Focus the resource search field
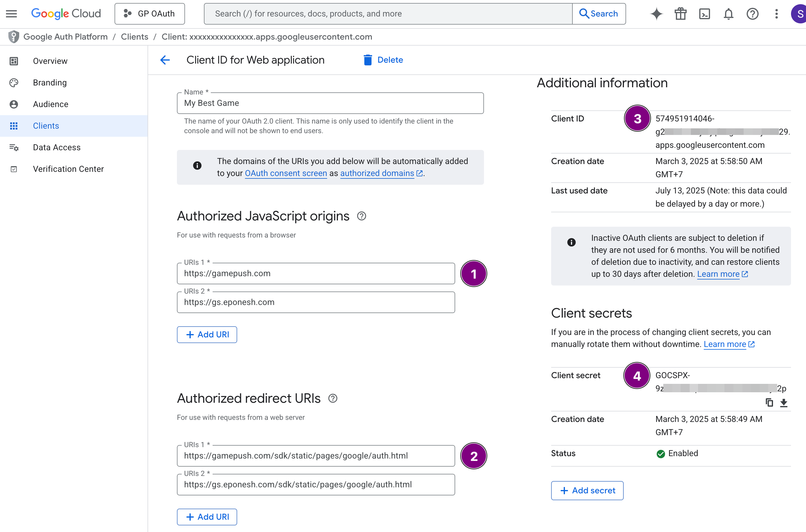The height and width of the screenshot is (532, 806). tap(388, 13)
